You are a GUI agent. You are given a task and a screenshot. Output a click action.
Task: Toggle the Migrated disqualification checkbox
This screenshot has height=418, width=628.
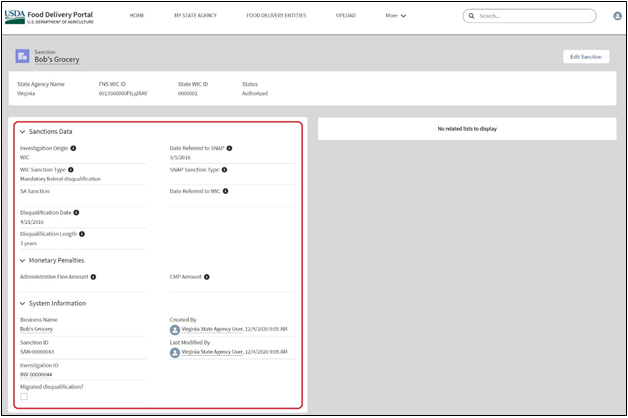pos(24,396)
